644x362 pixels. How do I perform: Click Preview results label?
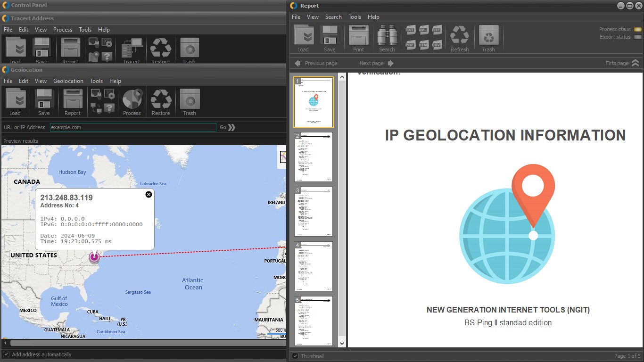point(21,141)
